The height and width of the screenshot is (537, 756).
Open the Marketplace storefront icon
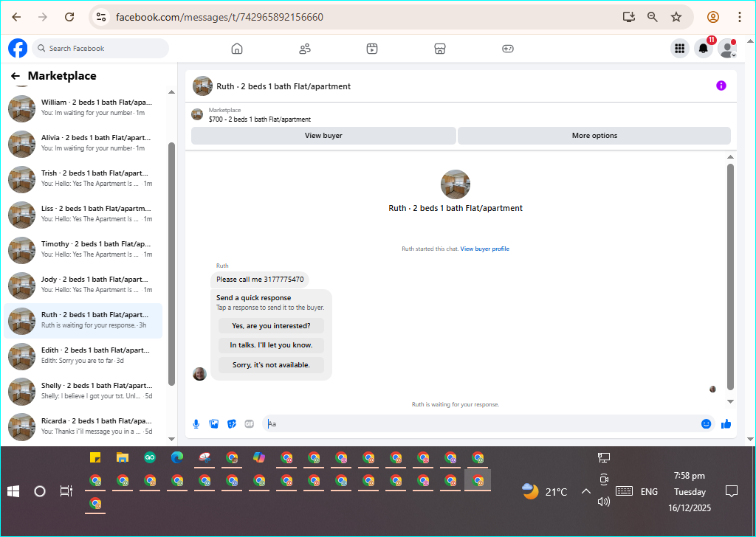point(440,49)
